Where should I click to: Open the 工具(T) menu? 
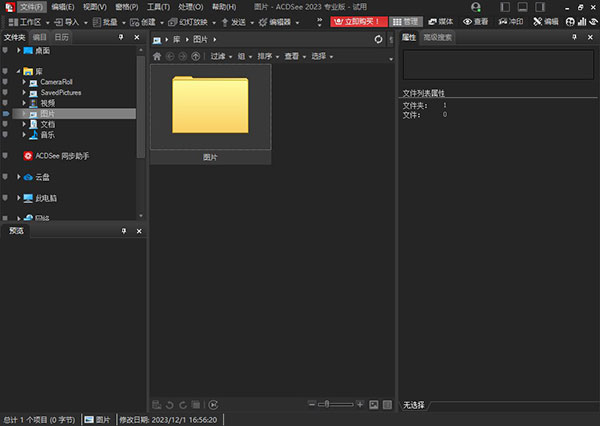click(x=158, y=7)
